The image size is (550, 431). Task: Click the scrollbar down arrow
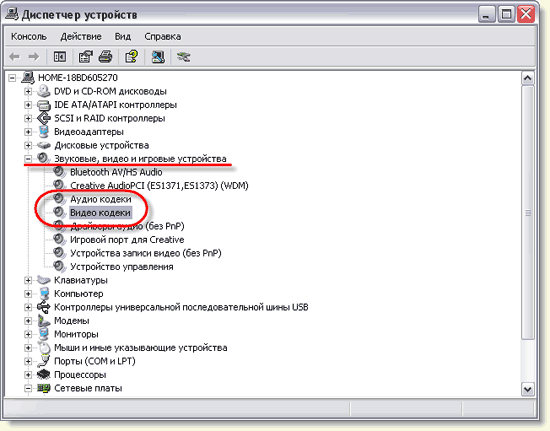point(528,389)
